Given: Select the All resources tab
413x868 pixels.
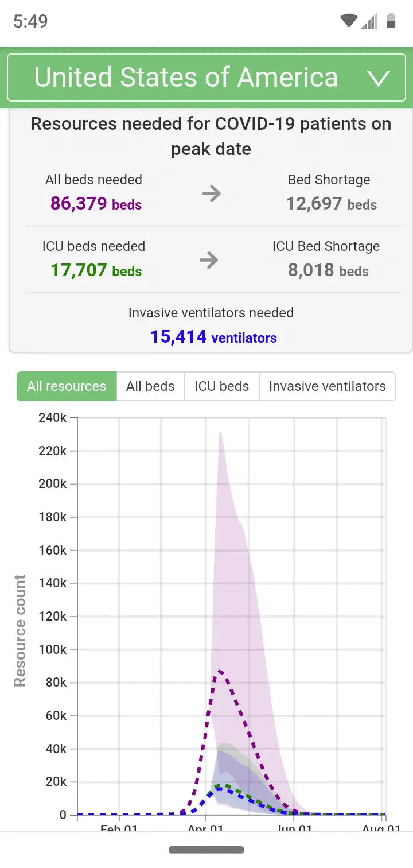Looking at the screenshot, I should click(67, 386).
